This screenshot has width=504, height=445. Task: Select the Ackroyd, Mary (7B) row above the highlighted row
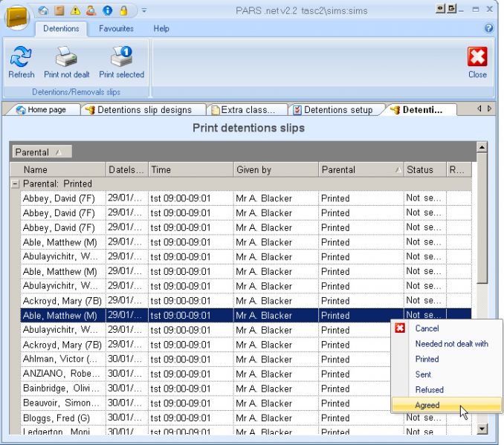pyautogui.click(x=246, y=301)
